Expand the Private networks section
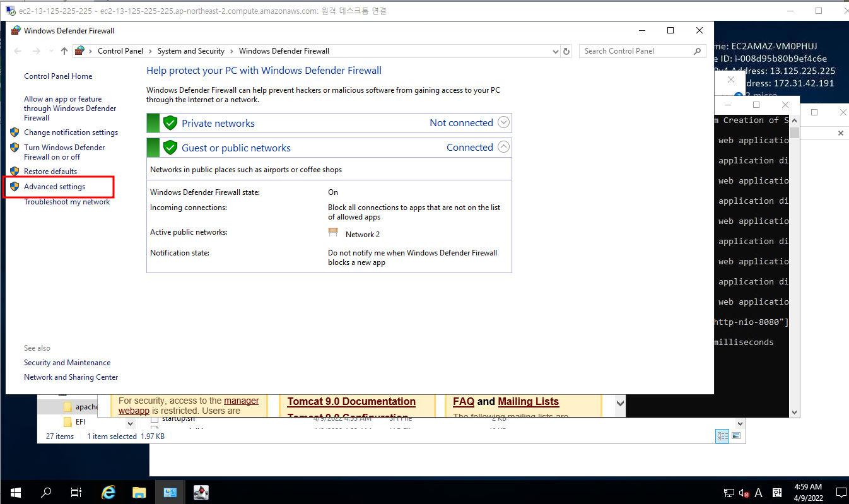Viewport: 849px width, 504px height. [x=503, y=122]
